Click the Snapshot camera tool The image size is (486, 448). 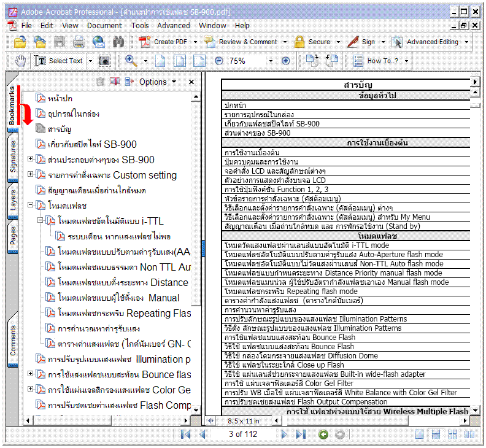tap(105, 61)
